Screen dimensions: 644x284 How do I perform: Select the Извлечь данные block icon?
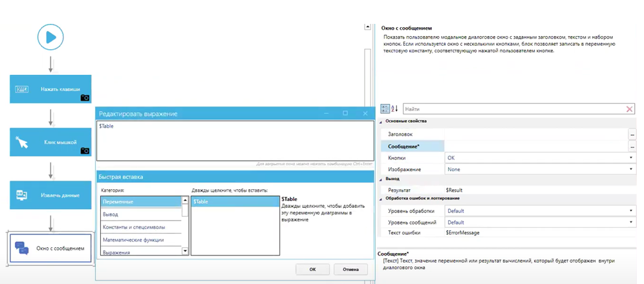pos(22,194)
